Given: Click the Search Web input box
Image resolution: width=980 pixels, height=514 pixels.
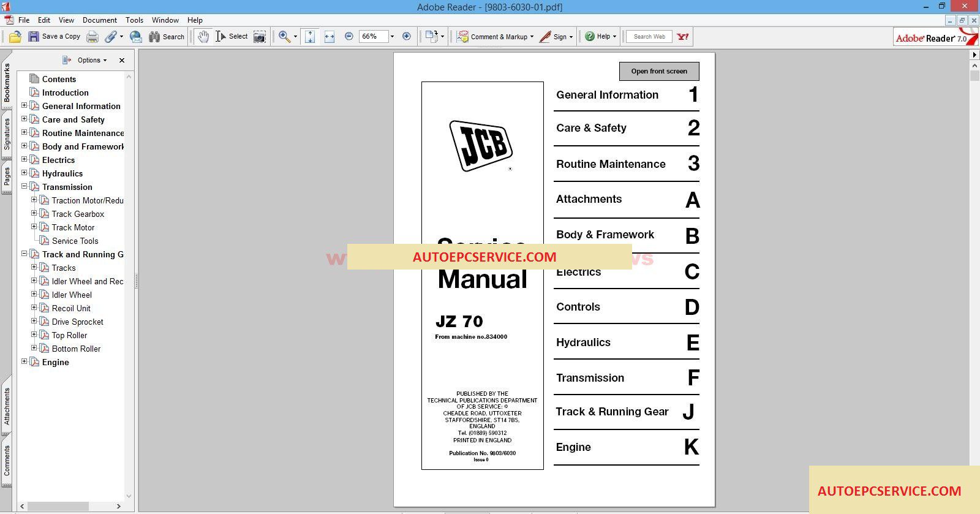Looking at the screenshot, I should pyautogui.click(x=649, y=37).
